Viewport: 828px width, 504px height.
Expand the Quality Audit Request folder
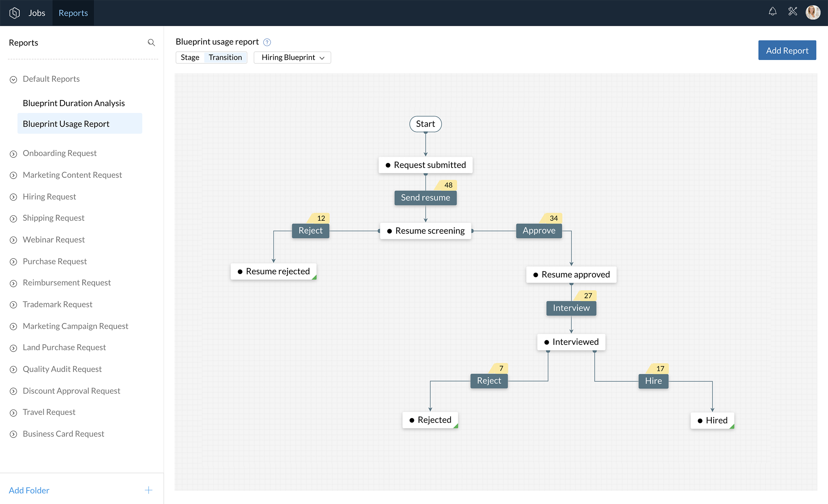[x=13, y=370]
